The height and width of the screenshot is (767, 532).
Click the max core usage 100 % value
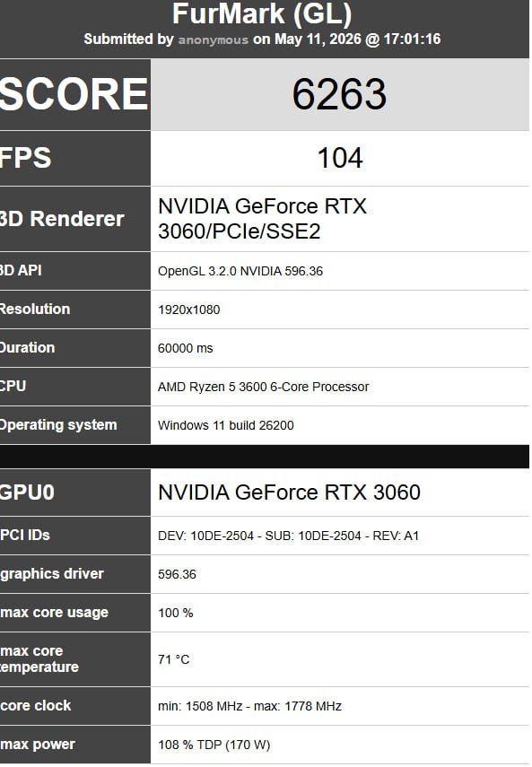pos(175,613)
